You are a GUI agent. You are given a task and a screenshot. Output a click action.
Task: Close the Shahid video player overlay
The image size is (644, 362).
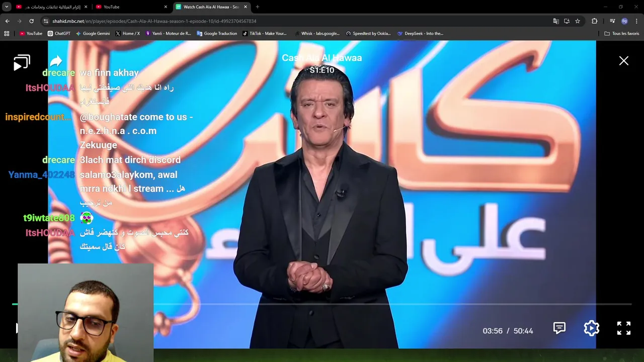(623, 61)
